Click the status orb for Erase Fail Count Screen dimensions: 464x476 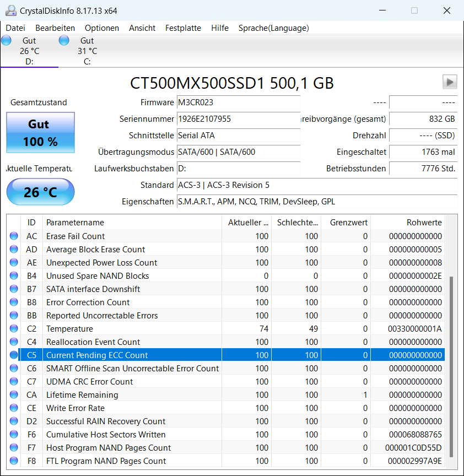[x=14, y=236]
